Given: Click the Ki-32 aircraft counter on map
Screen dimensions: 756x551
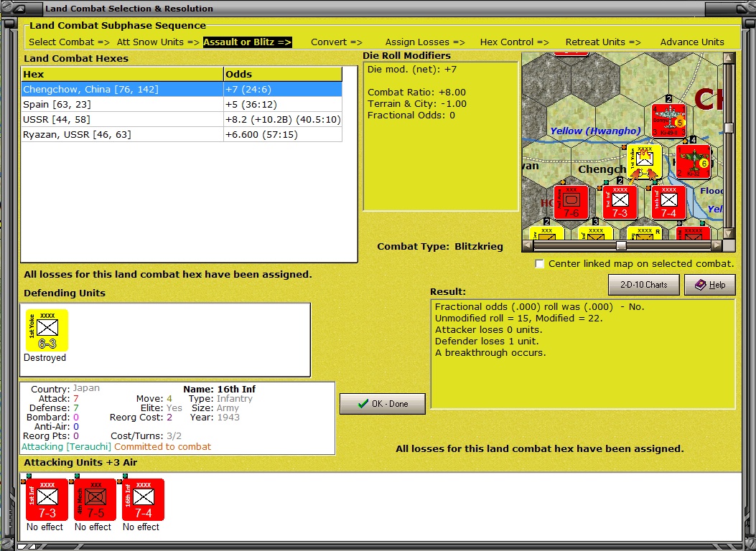Looking at the screenshot, I should pyautogui.click(x=694, y=161).
